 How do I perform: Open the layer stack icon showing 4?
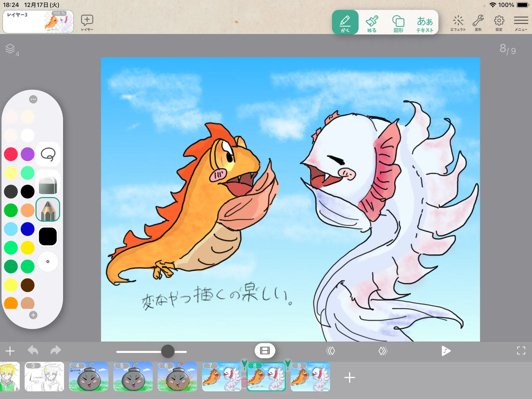click(12, 50)
